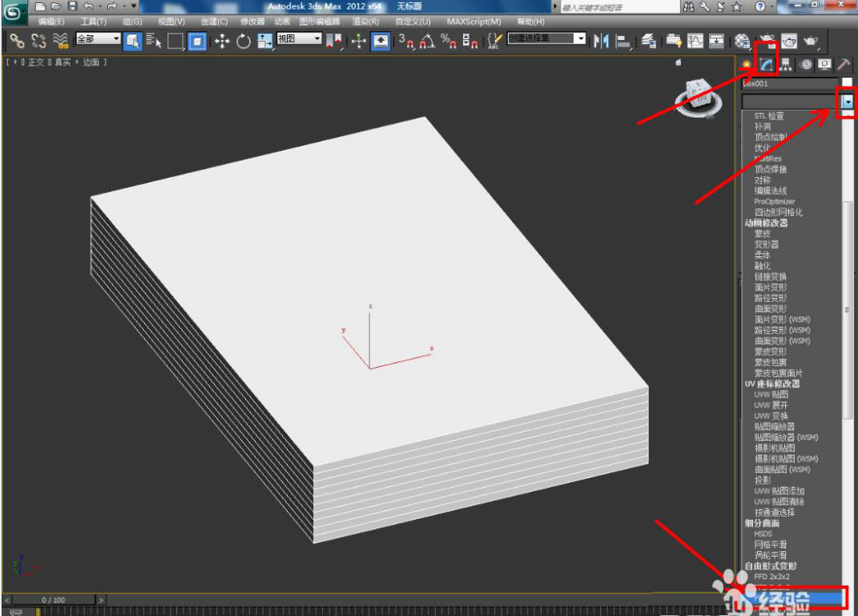Click the Mirror tool icon
This screenshot has height=616, width=858.
[x=601, y=40]
